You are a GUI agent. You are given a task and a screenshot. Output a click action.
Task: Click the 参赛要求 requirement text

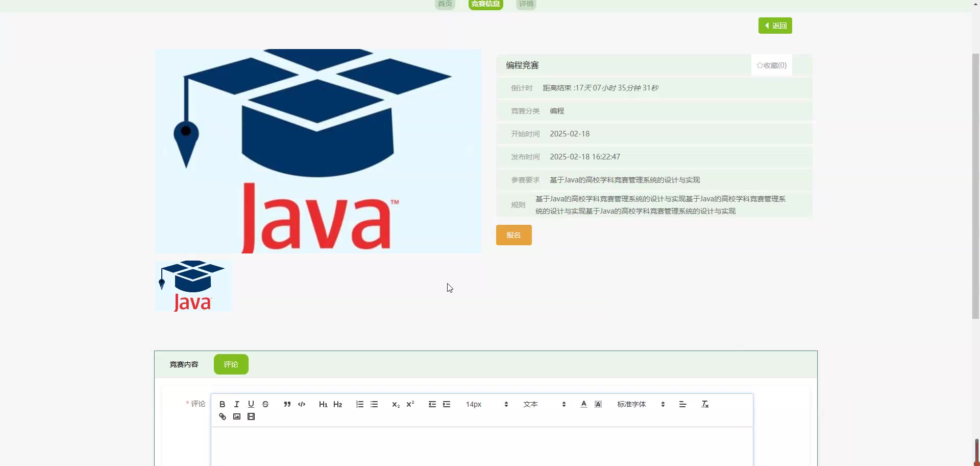[x=625, y=180]
